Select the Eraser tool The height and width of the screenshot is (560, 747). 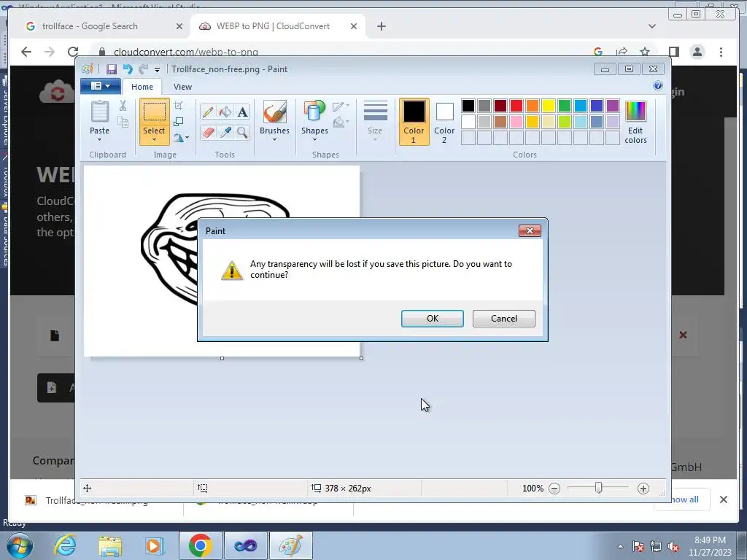pyautogui.click(x=208, y=133)
